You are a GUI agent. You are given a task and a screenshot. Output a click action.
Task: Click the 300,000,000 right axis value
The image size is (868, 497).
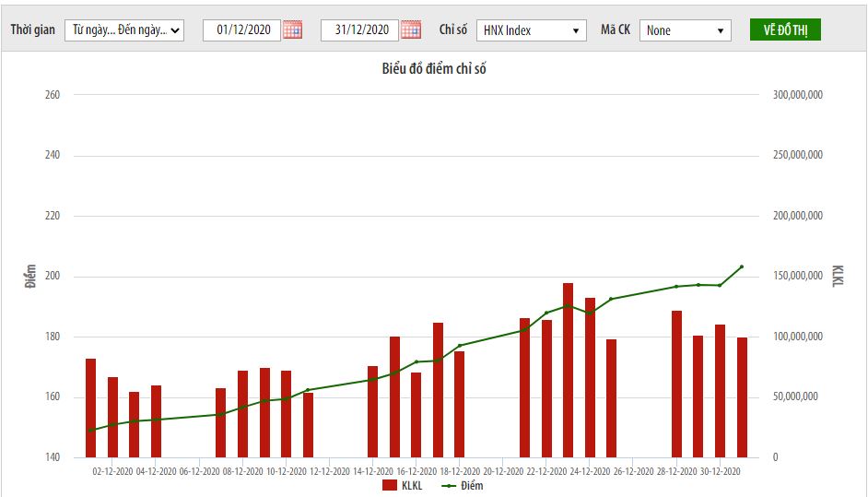(x=798, y=95)
